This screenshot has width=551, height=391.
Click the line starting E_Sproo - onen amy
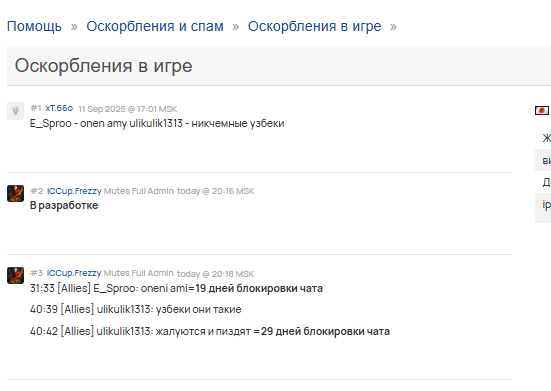157,124
